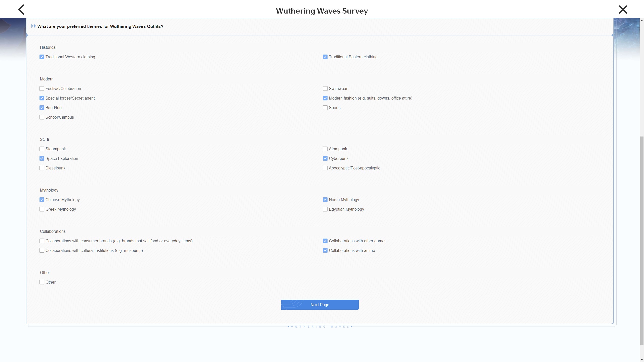The image size is (644, 362).
Task: Tick the Other checkbox
Action: click(x=42, y=282)
